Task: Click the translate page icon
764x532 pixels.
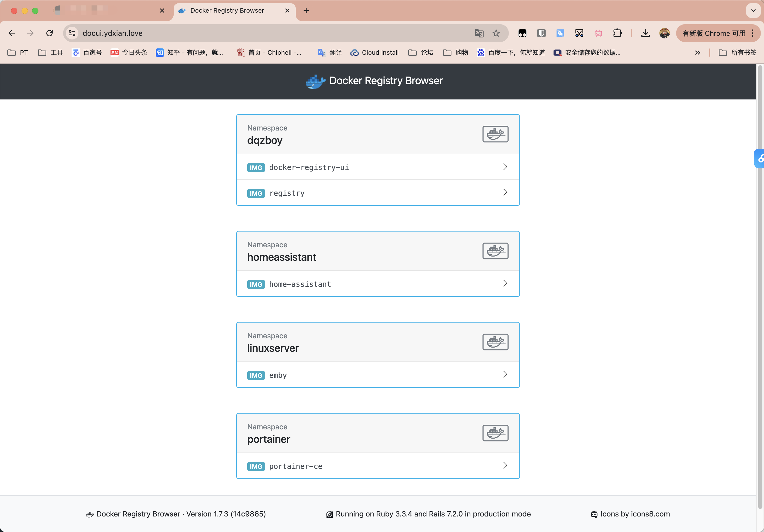Action: [x=479, y=33]
